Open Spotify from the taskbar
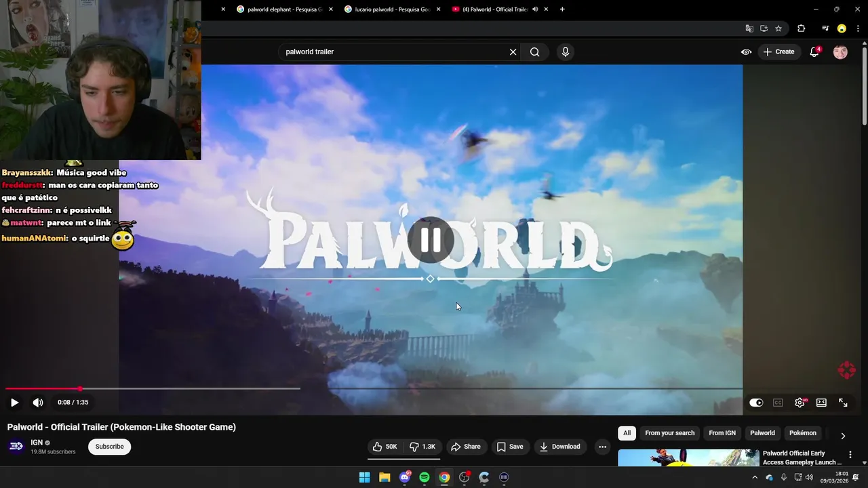 tap(425, 477)
